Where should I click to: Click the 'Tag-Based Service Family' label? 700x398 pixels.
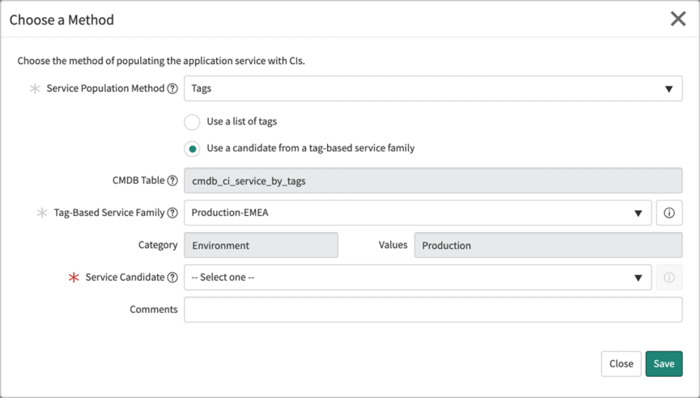(109, 212)
